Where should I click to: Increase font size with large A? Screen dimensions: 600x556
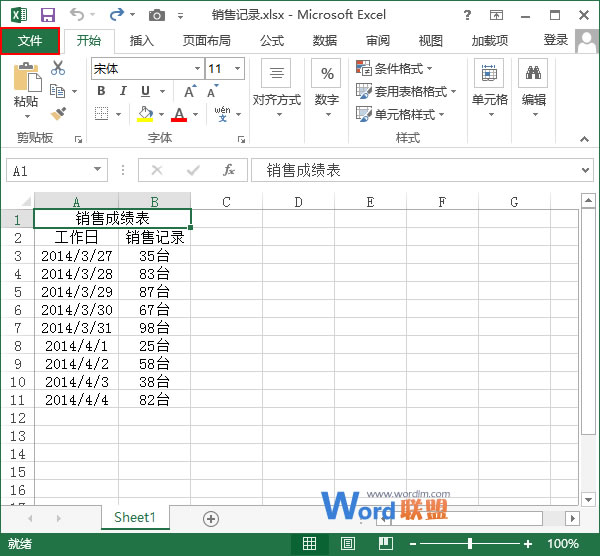[190, 91]
